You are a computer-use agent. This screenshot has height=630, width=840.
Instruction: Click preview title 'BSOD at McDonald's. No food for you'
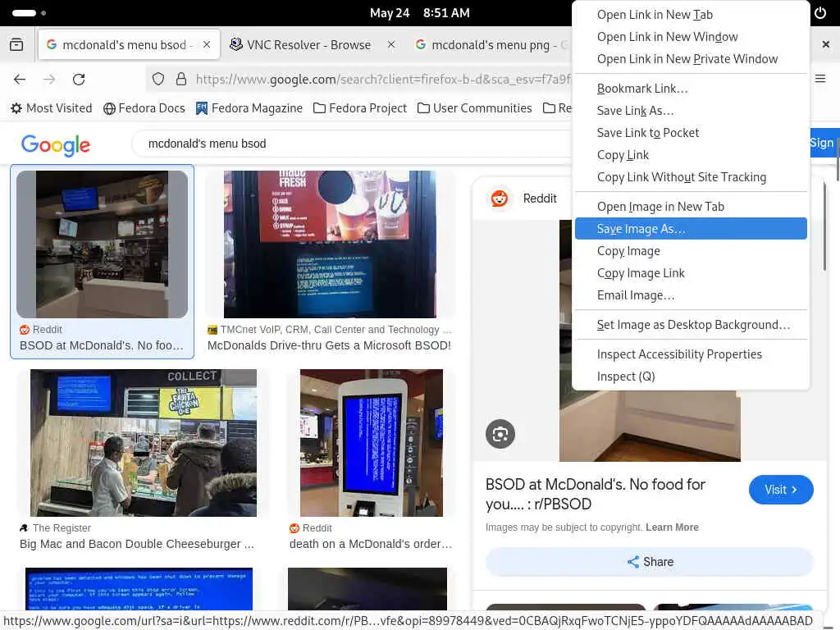(595, 494)
